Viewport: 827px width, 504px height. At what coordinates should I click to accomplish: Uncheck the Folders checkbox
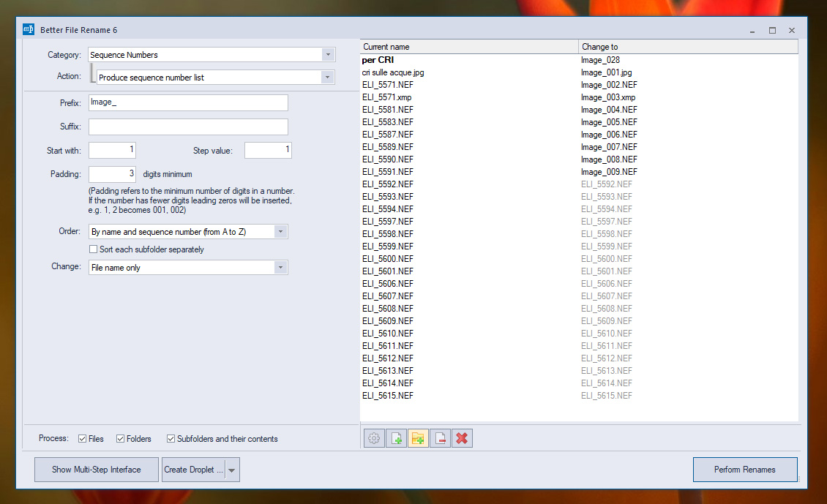pos(121,439)
